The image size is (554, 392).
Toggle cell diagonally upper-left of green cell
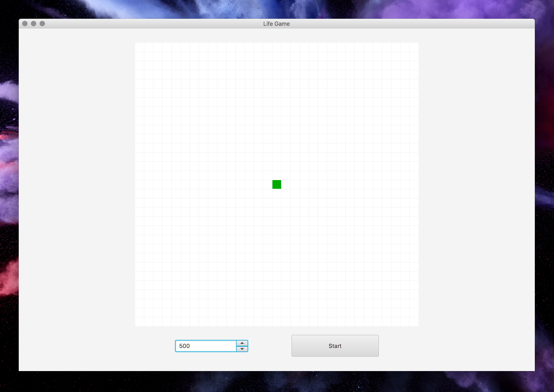click(268, 175)
